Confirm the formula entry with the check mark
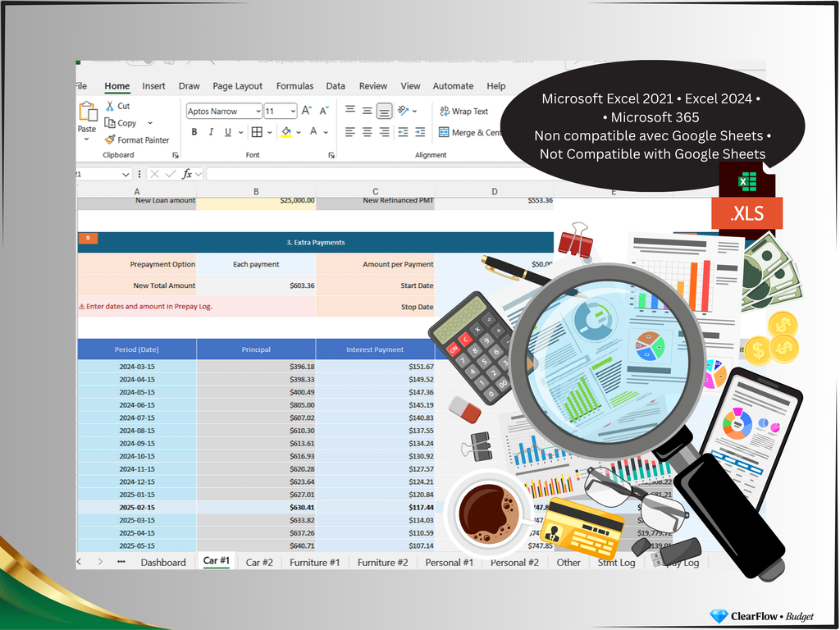Viewport: 840px width, 630px height. tap(171, 174)
